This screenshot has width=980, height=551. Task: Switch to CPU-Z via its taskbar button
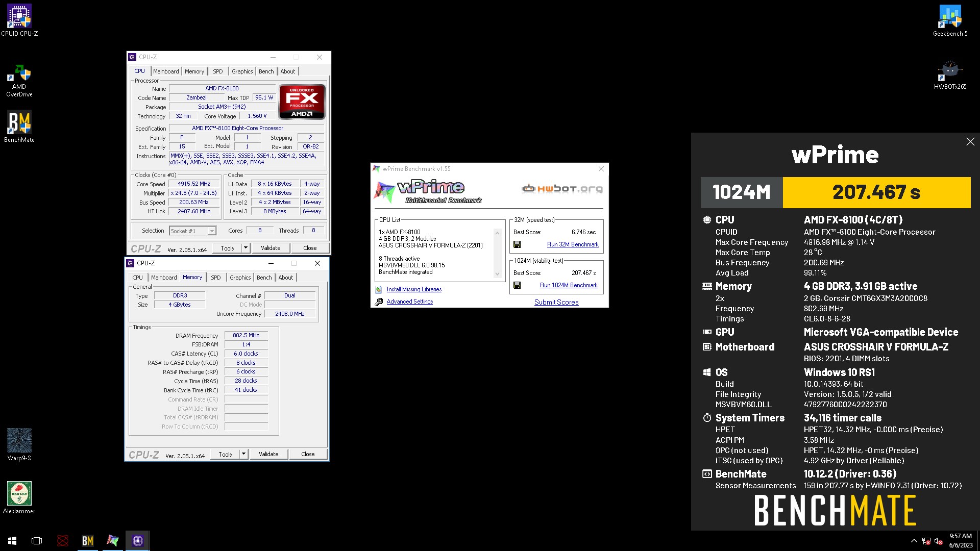pos(137,540)
